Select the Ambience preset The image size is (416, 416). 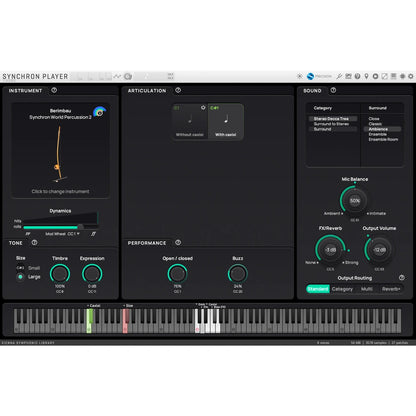coord(382,129)
